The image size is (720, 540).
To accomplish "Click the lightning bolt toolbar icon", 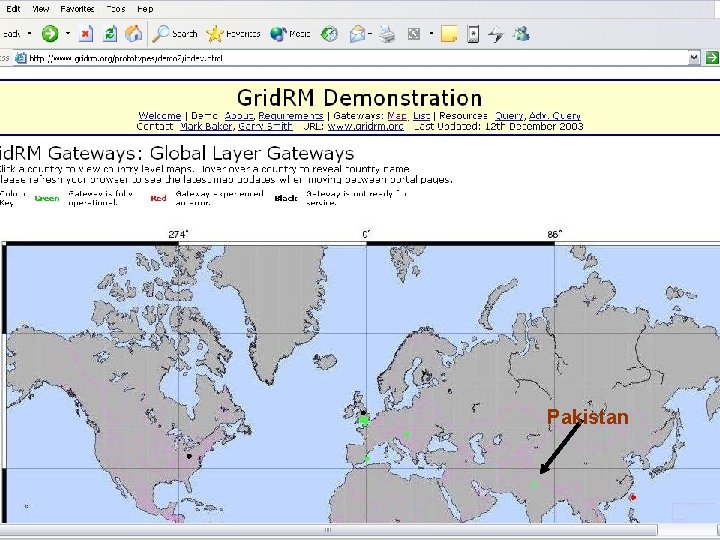I will (496, 34).
